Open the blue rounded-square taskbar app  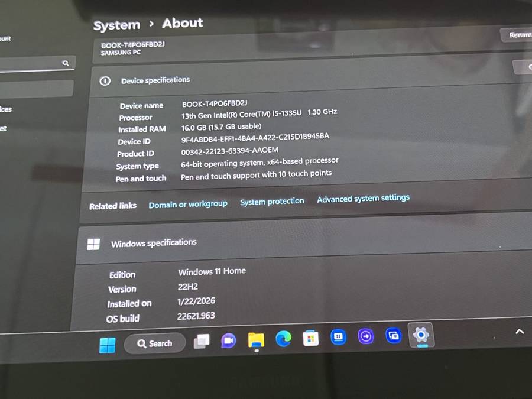(338, 337)
